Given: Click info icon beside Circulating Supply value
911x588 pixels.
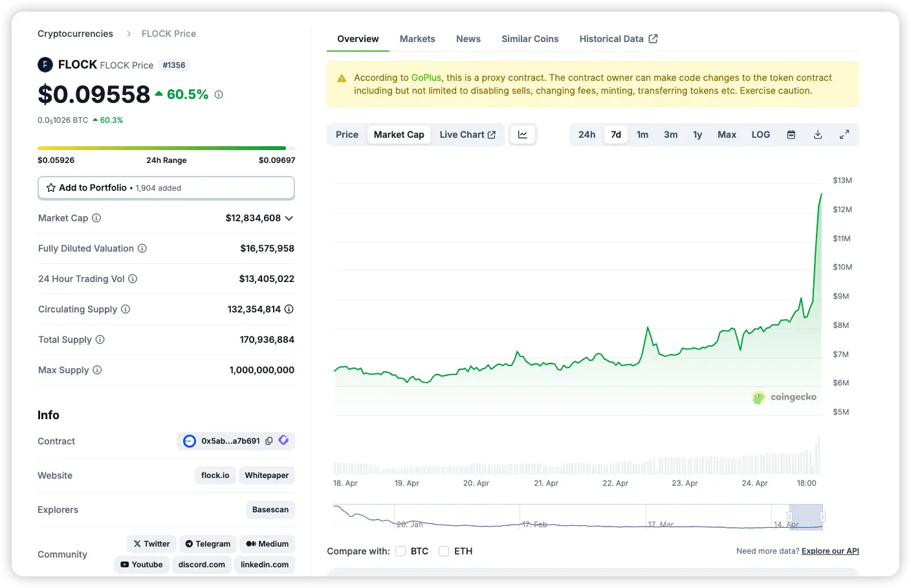Looking at the screenshot, I should pos(289,309).
